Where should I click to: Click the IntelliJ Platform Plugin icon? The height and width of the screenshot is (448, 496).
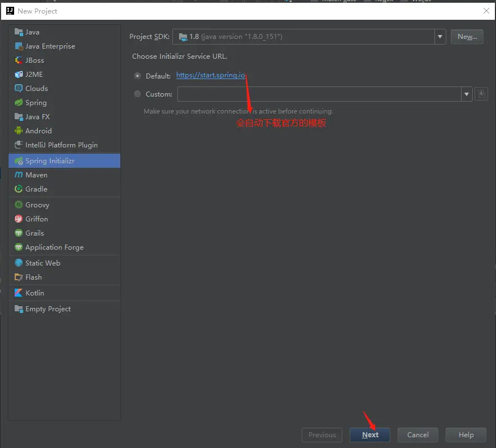tap(19, 145)
